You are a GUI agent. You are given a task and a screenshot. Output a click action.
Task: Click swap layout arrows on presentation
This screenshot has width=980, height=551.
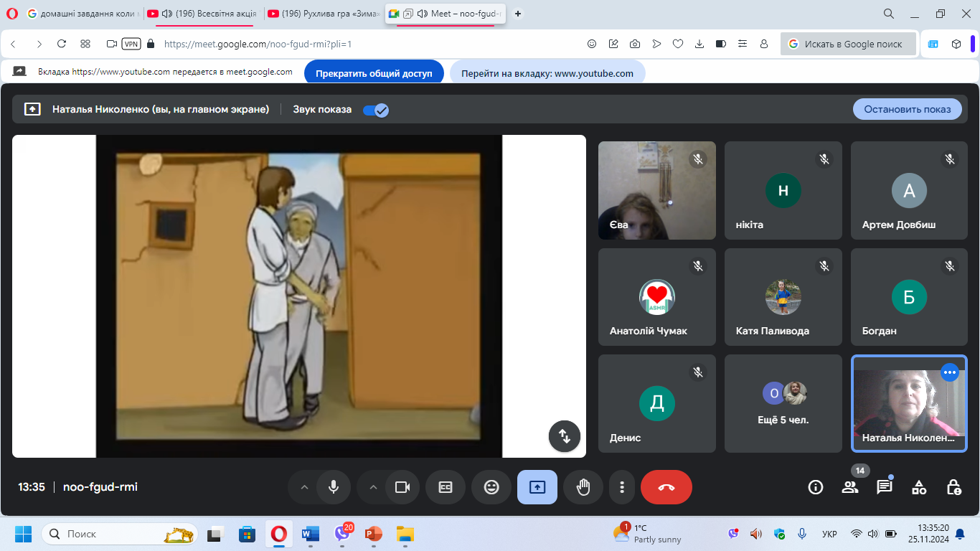pyautogui.click(x=565, y=436)
